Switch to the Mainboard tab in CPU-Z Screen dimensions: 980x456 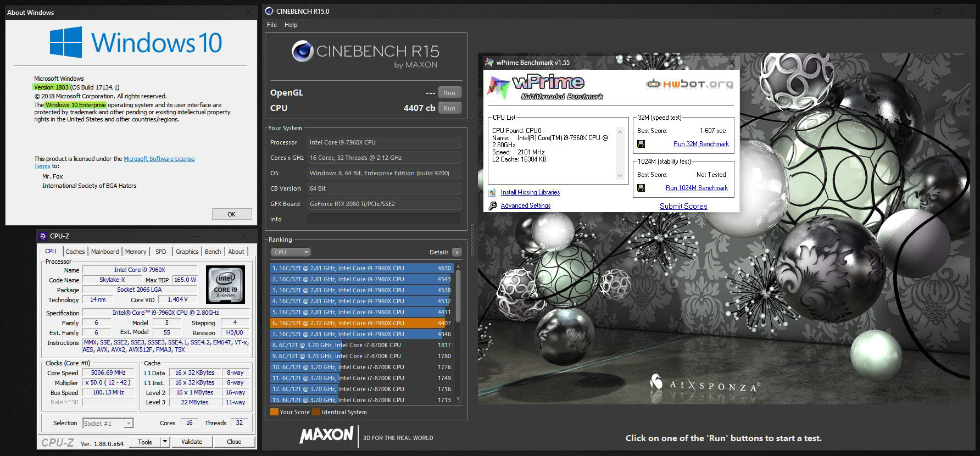point(105,252)
